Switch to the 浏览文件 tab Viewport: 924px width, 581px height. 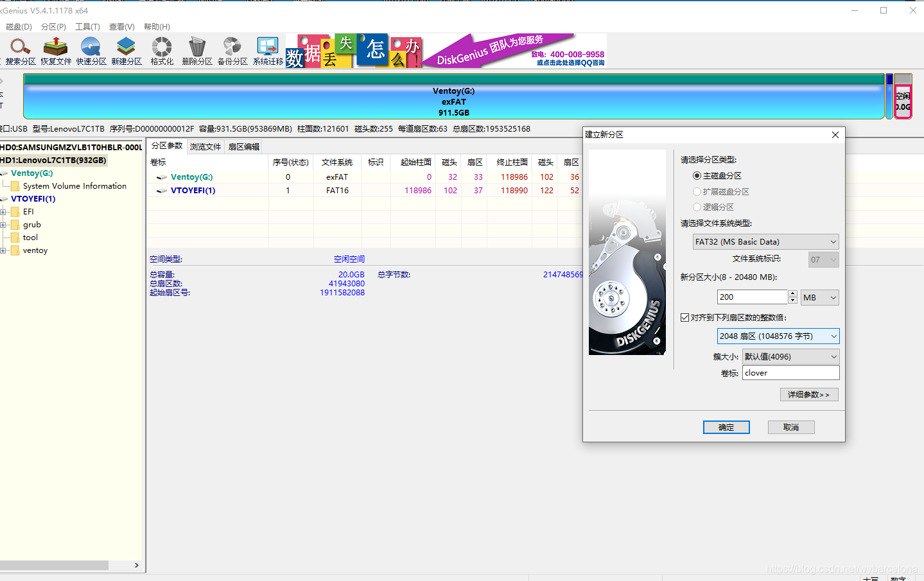point(205,147)
